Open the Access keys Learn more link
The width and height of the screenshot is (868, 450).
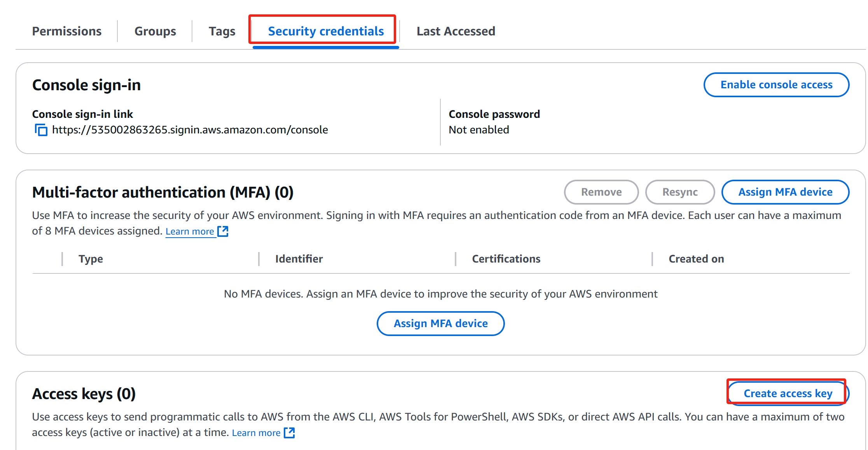pyautogui.click(x=256, y=433)
